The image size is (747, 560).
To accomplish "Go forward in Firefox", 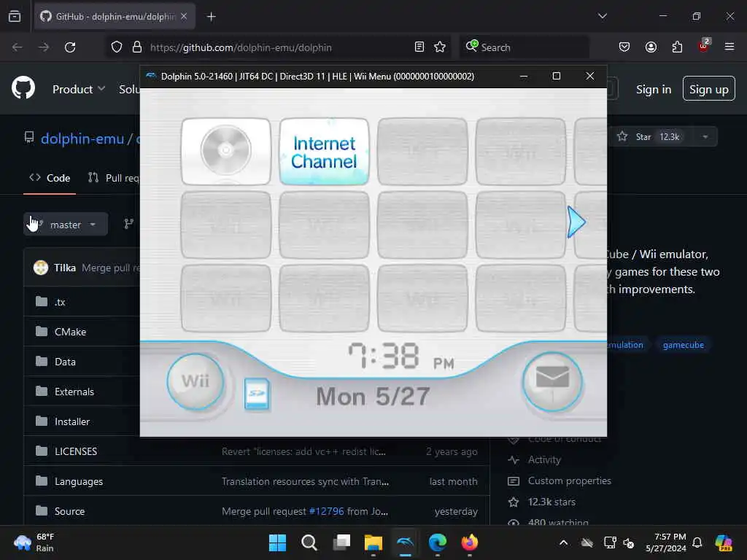I will coord(43,47).
